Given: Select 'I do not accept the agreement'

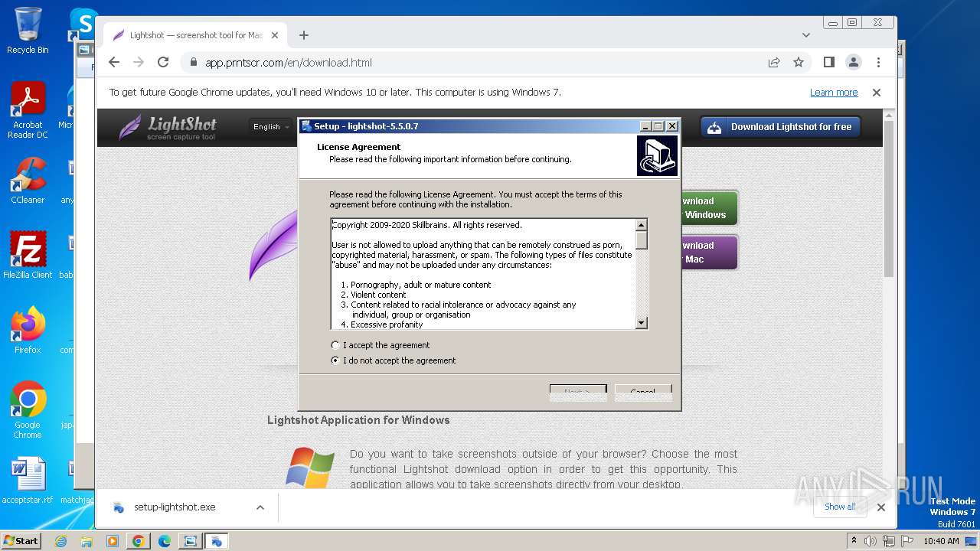Looking at the screenshot, I should [x=335, y=360].
